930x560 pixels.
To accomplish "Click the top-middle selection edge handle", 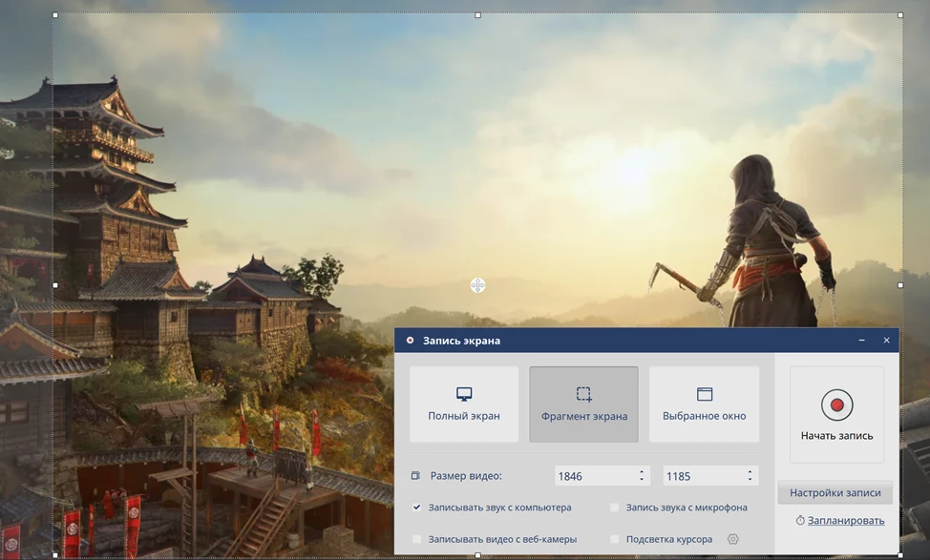I will point(478,15).
